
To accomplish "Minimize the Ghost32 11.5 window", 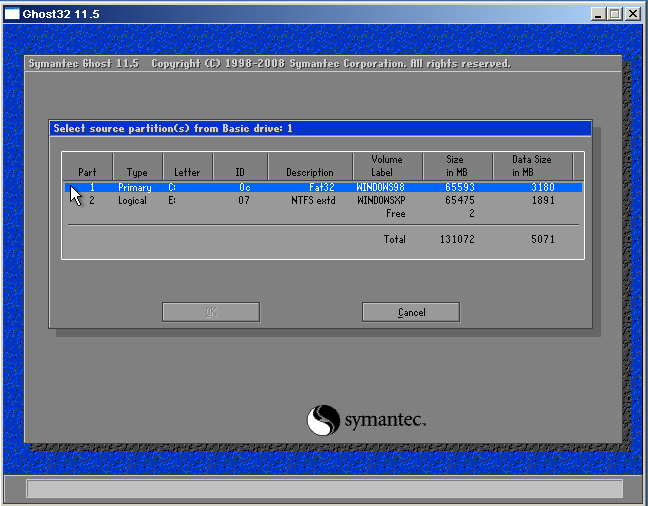I will point(598,14).
